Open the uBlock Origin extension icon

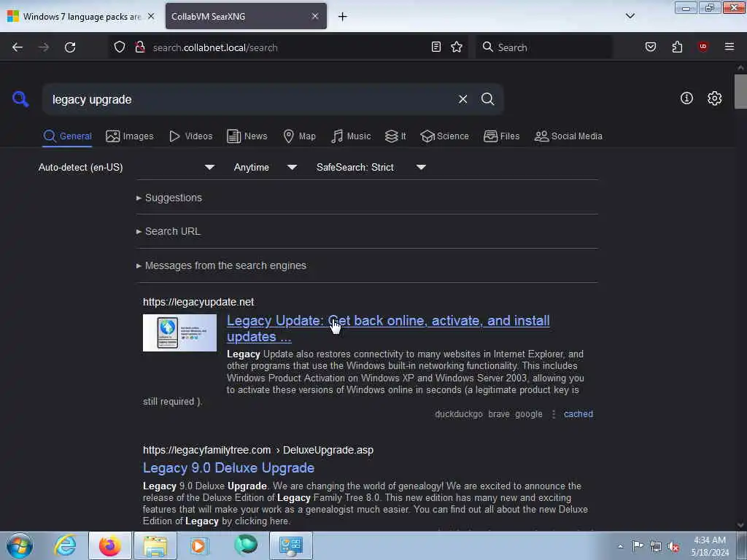click(703, 47)
